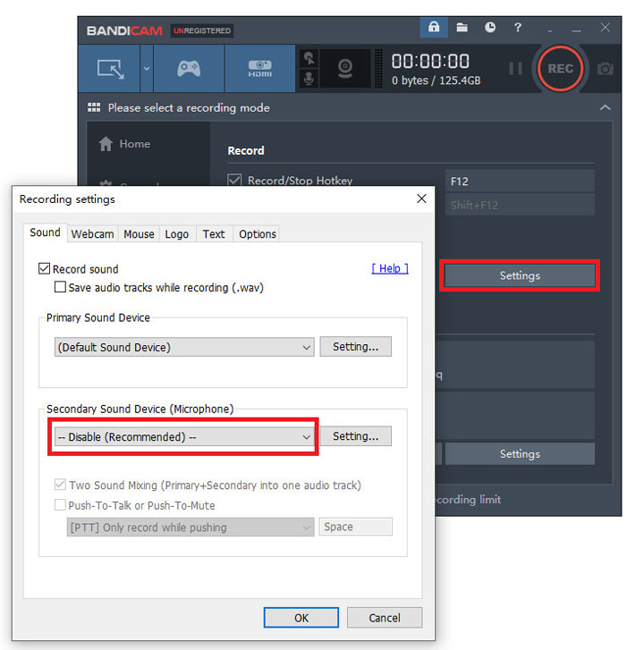Screen dimensions: 644x650
Task: Expand Secondary Sound Device microphone dropdown
Action: [x=183, y=437]
